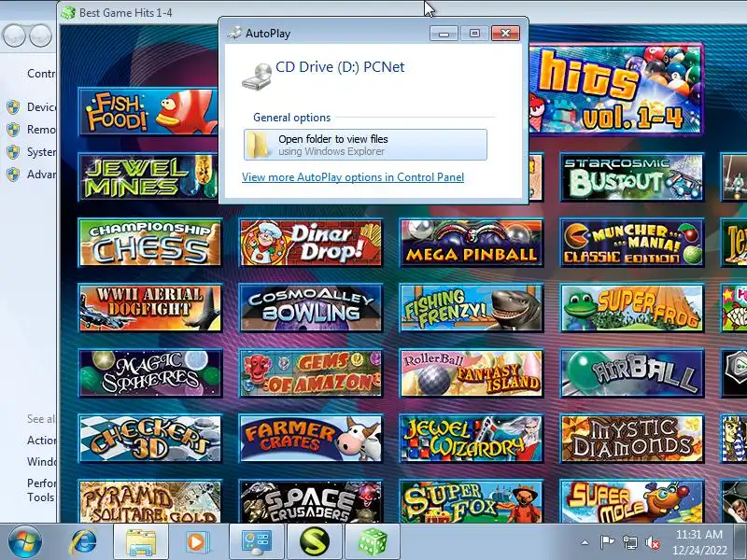Image resolution: width=747 pixels, height=560 pixels.
Task: Start the Checkers 3D game
Action: (x=150, y=439)
